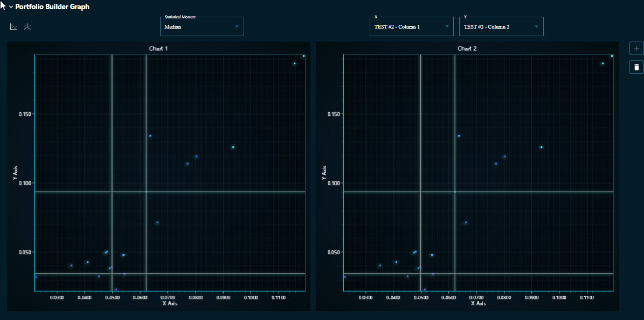Click Chart 1 data point near x=0.0930
Screen dimensions: 644x320
(x=233, y=147)
